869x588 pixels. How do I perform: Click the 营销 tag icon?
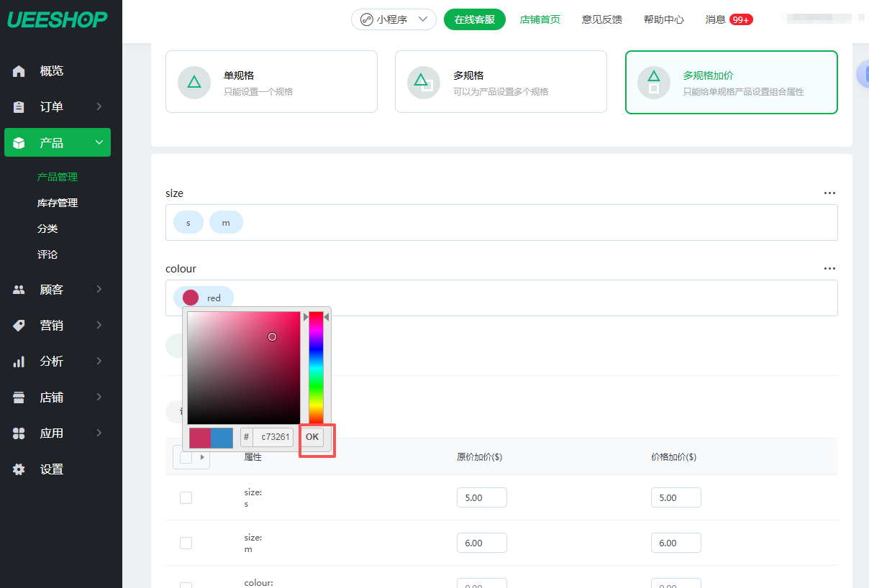[x=19, y=326]
